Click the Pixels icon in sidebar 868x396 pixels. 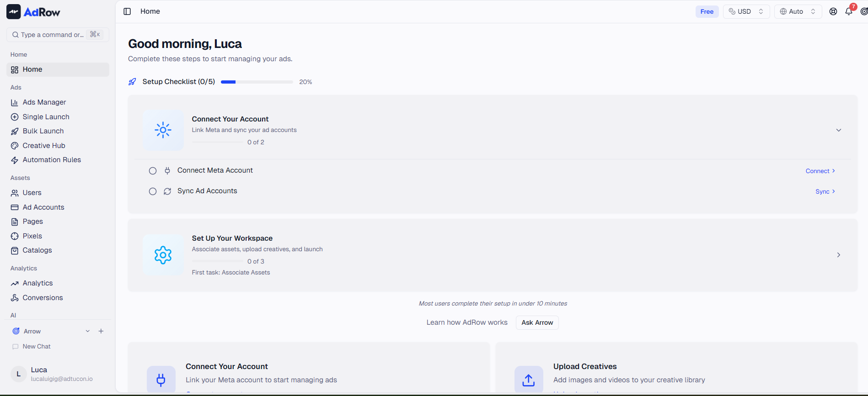pos(15,236)
